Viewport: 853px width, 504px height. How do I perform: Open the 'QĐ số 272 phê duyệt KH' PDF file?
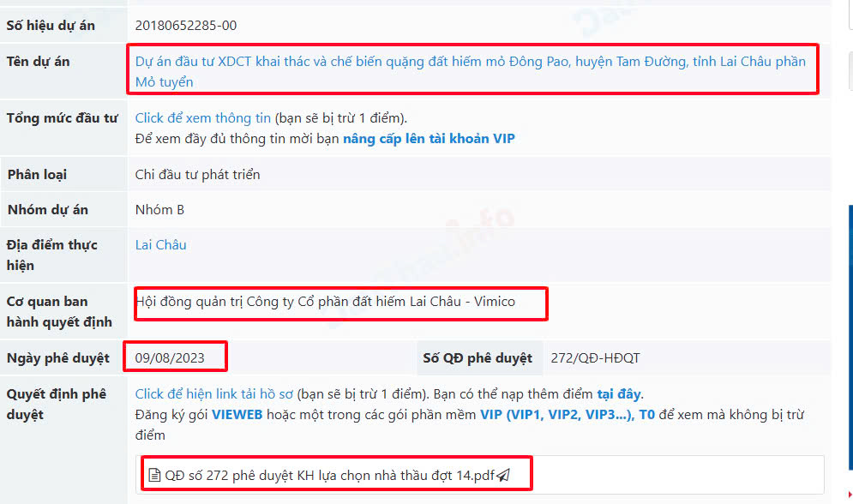click(x=330, y=475)
